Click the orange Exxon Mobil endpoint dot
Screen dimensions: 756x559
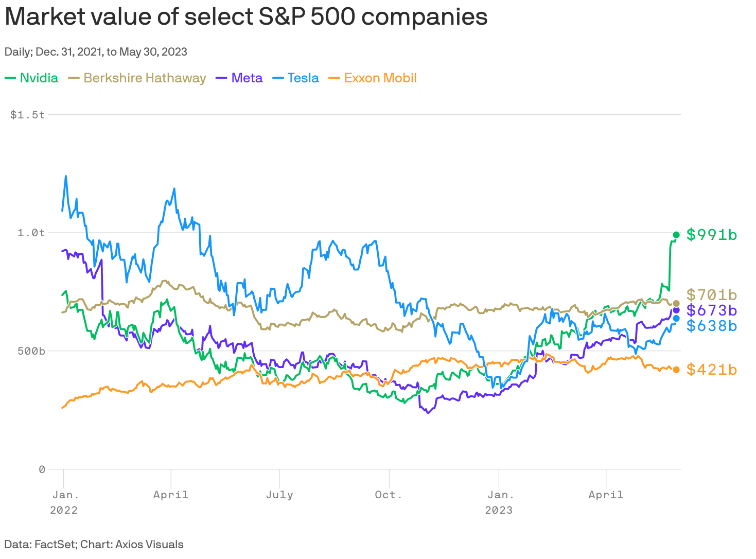click(x=676, y=370)
